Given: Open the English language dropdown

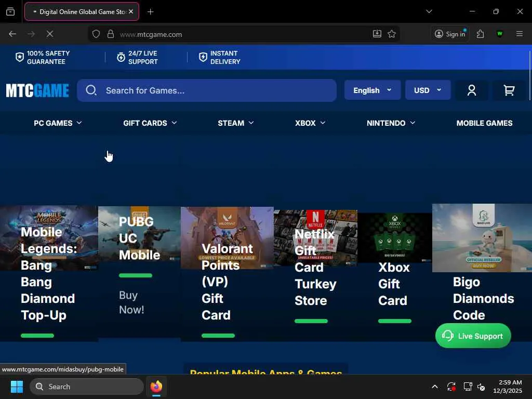Looking at the screenshot, I should click(372, 90).
